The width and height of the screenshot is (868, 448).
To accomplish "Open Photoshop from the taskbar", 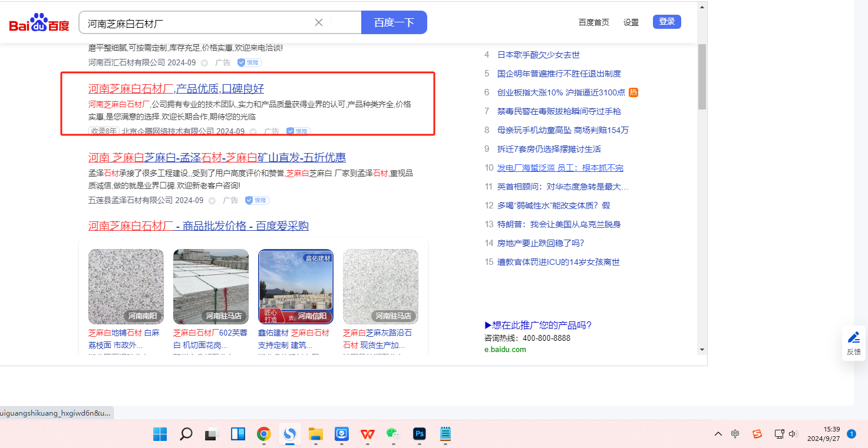I will [420, 434].
